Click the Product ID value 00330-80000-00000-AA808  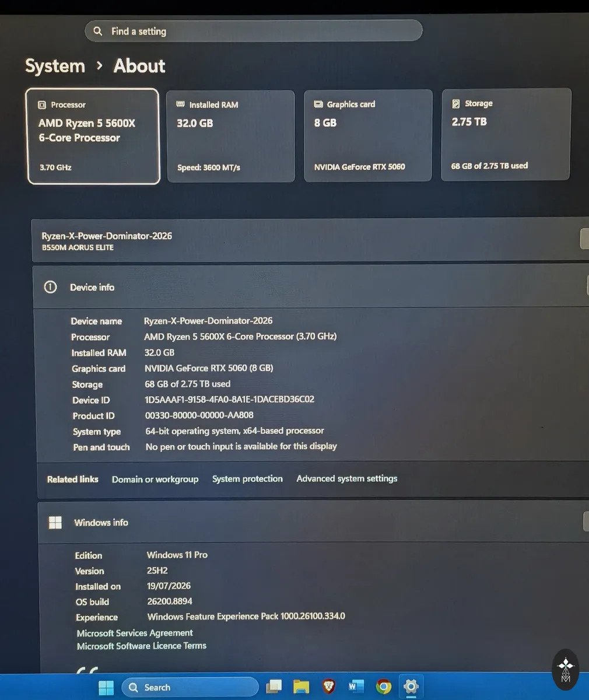(x=199, y=415)
